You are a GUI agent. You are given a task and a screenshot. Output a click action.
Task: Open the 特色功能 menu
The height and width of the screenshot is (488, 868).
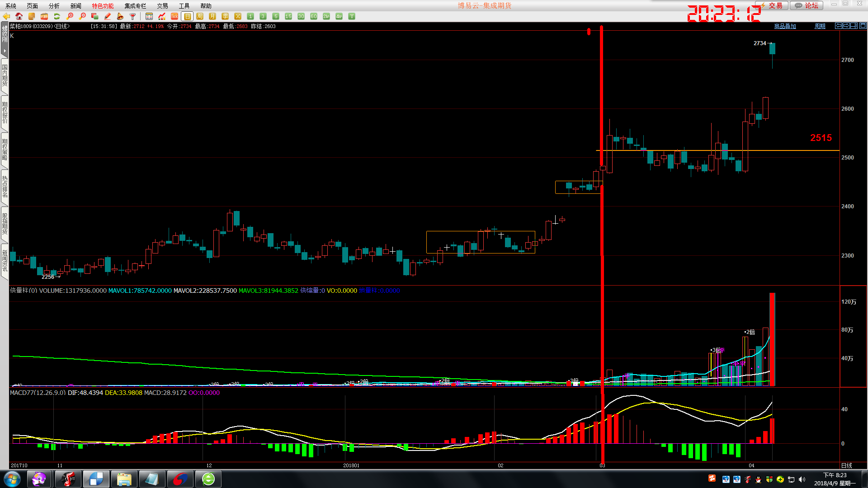click(103, 6)
